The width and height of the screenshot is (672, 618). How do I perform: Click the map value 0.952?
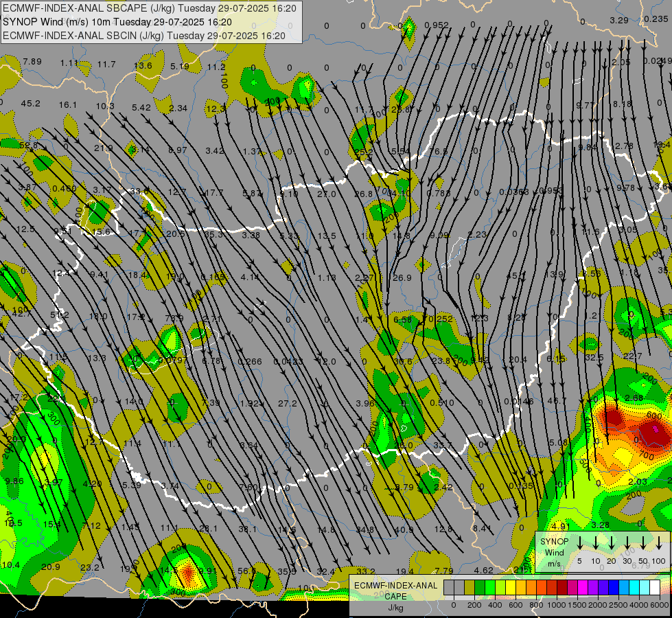(x=437, y=25)
